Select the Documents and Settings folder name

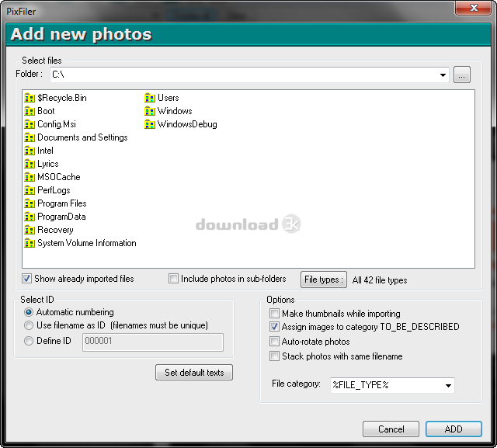82,137
